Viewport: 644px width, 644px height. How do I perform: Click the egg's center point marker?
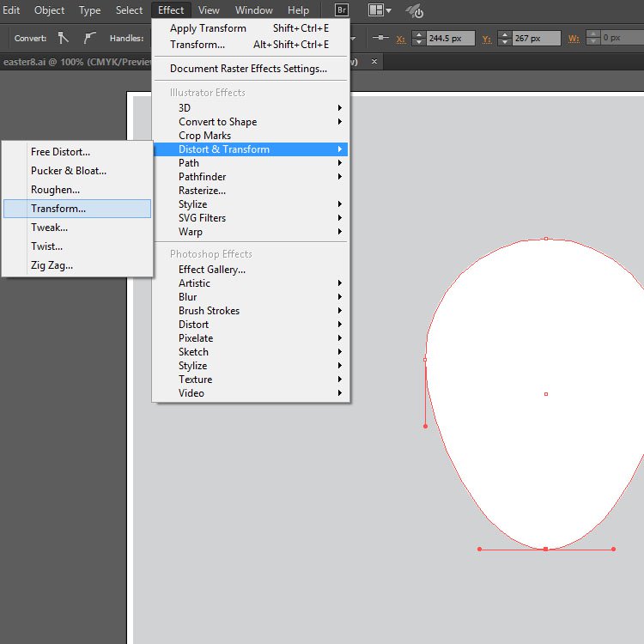pos(546,394)
